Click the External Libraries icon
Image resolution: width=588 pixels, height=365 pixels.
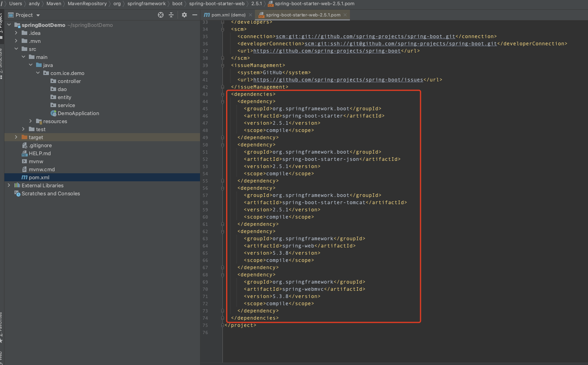[x=17, y=185]
